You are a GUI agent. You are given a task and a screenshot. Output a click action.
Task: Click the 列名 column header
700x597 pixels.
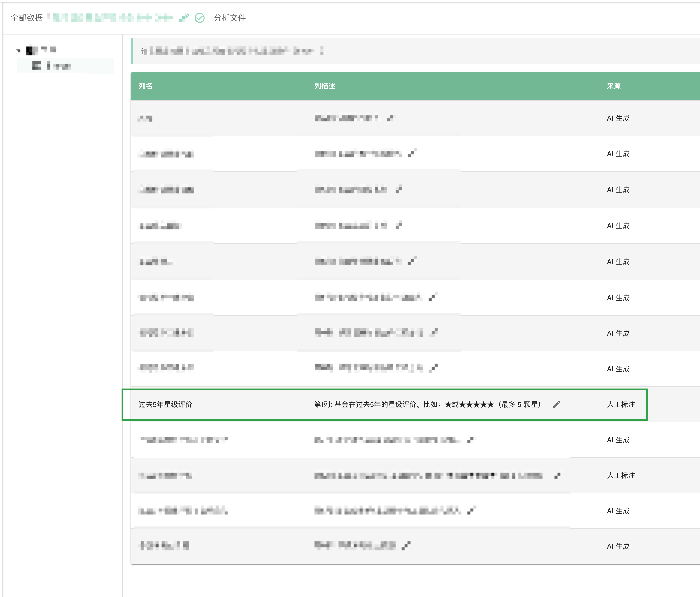(146, 86)
